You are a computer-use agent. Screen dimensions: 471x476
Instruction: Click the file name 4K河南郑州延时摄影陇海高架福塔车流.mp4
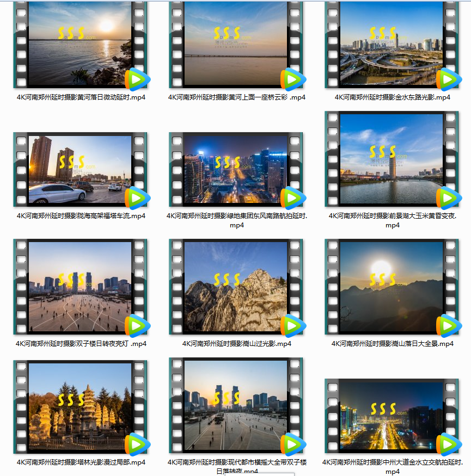(81, 216)
